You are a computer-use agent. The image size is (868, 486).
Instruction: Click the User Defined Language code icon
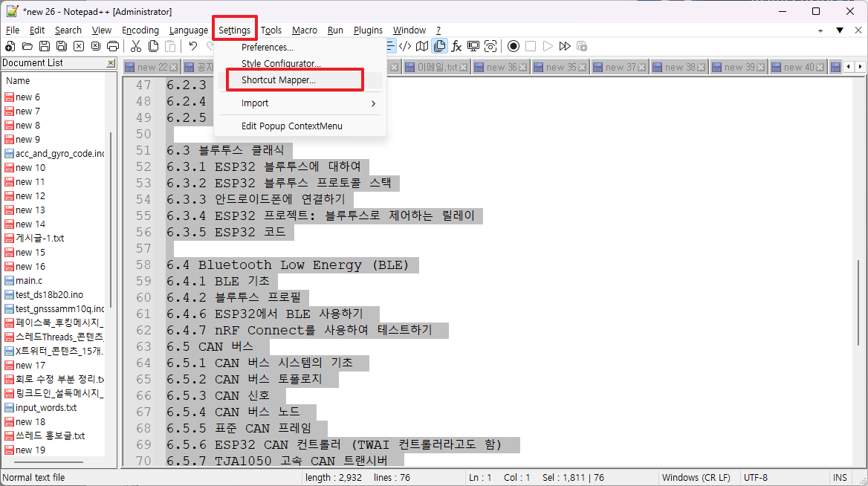405,47
